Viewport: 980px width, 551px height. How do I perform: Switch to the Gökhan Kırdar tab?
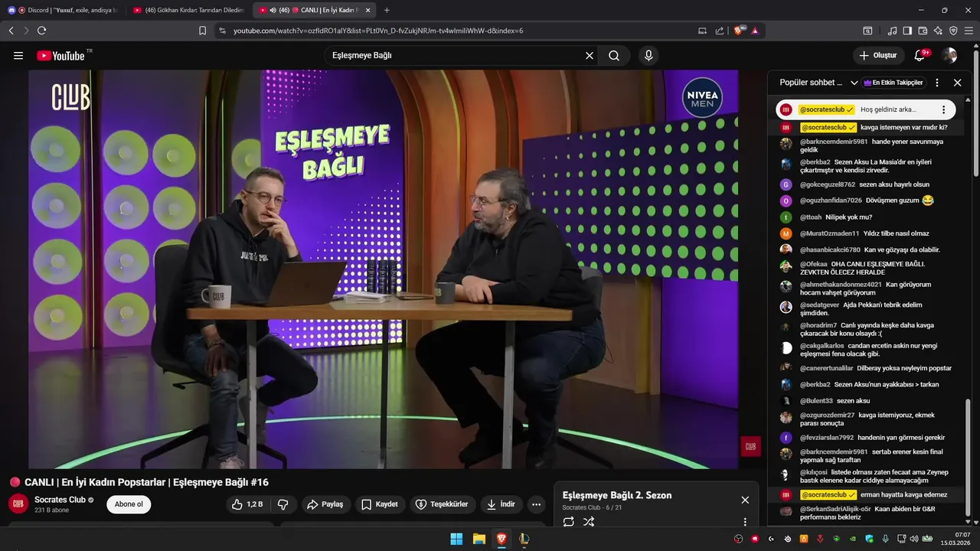click(188, 10)
